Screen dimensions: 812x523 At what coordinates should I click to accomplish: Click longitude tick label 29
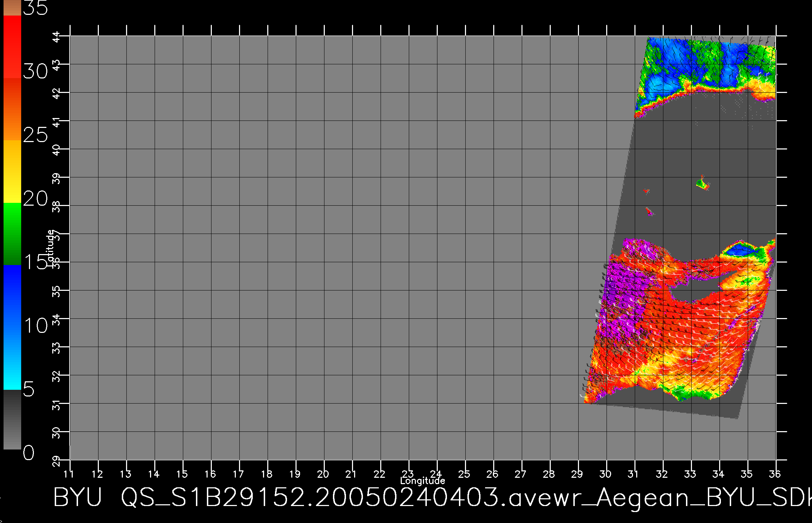pos(577,474)
